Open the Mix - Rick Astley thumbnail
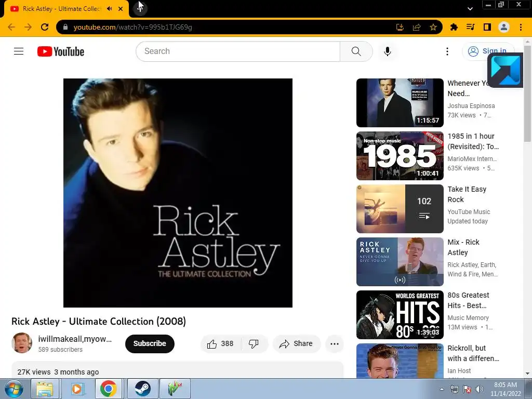This screenshot has width=532, height=399. 400,262
